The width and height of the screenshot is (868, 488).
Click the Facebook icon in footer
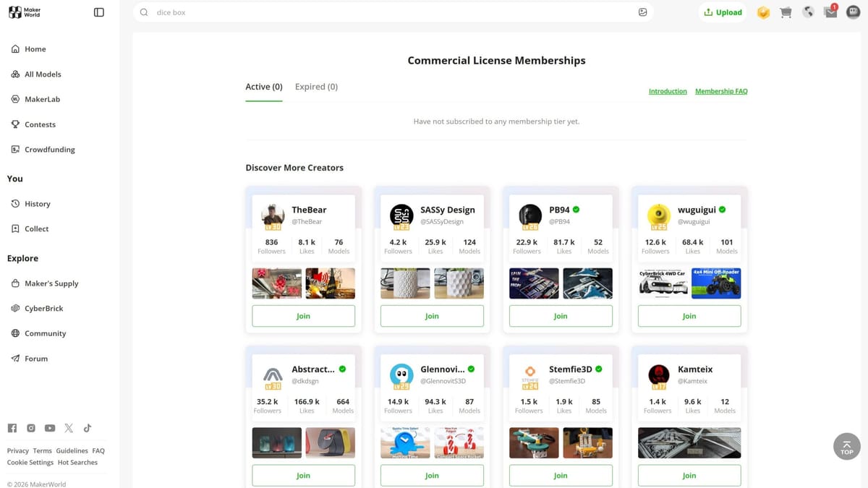(12, 428)
